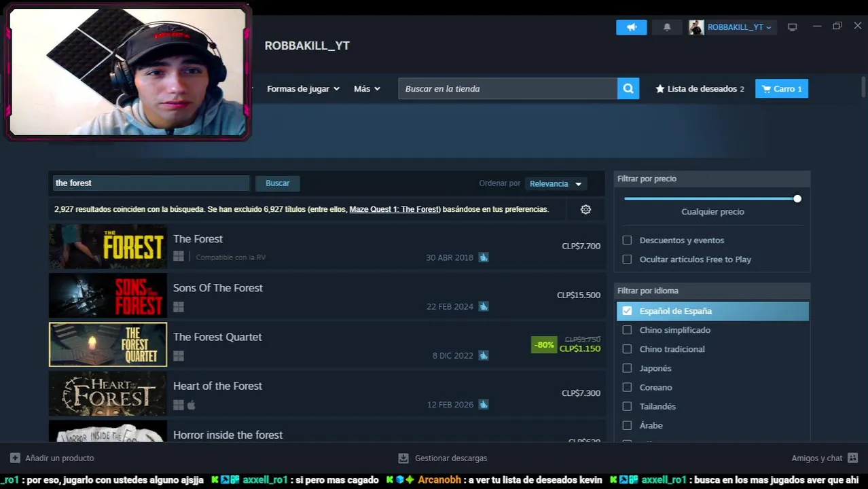
Task: Click the -80% discount badge
Action: pos(544,344)
